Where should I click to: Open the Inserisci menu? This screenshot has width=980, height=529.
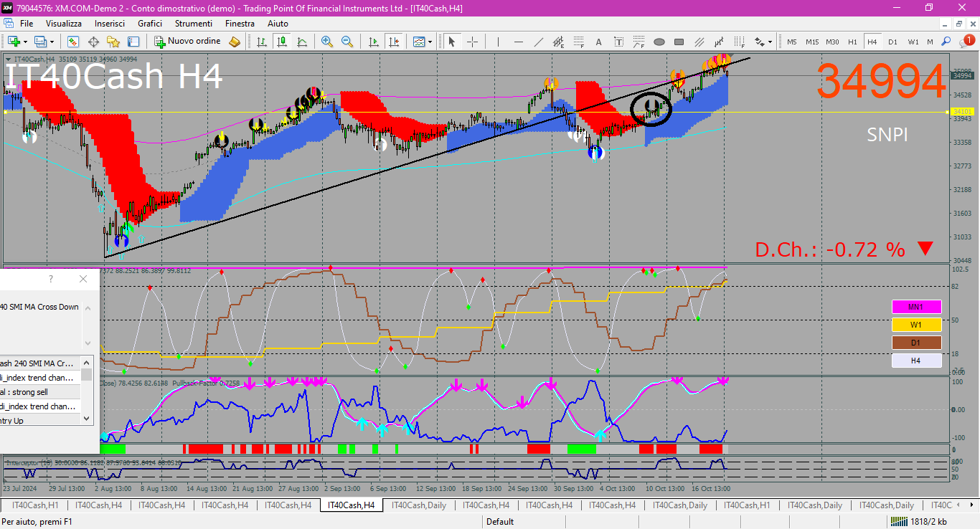point(110,24)
